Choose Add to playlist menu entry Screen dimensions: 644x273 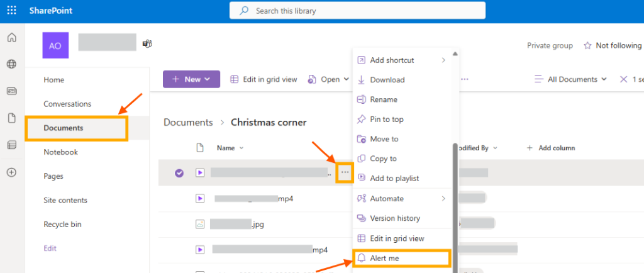click(402, 178)
